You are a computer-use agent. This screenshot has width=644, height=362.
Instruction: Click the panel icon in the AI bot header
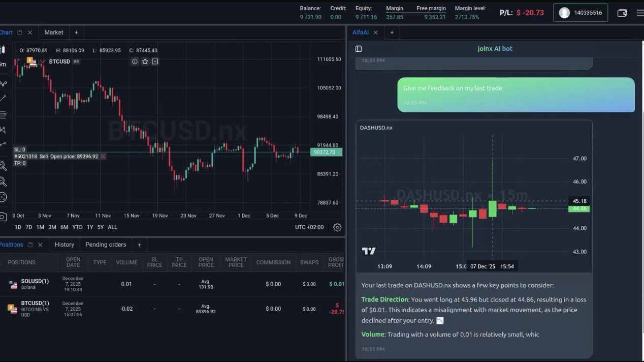coord(359,48)
